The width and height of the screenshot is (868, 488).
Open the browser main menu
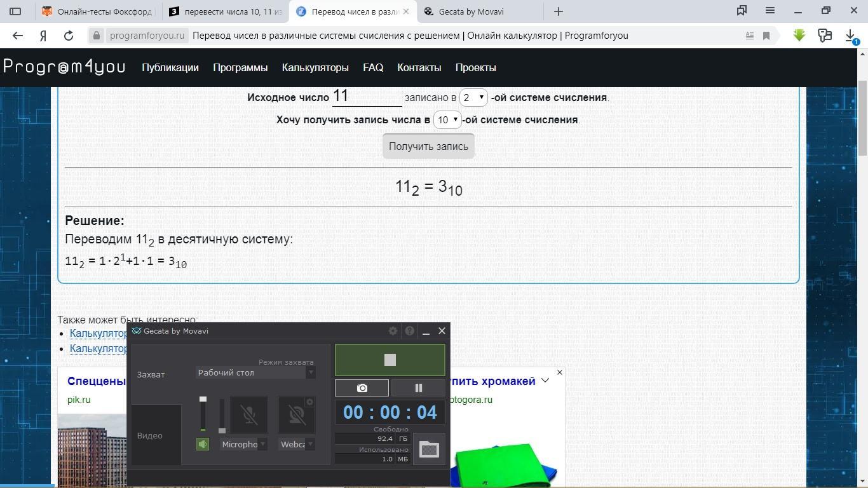770,11
